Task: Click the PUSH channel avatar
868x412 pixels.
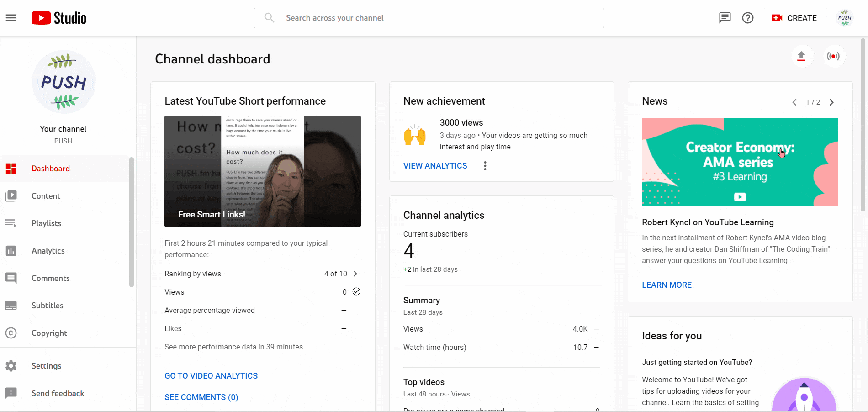Action: tap(845, 18)
